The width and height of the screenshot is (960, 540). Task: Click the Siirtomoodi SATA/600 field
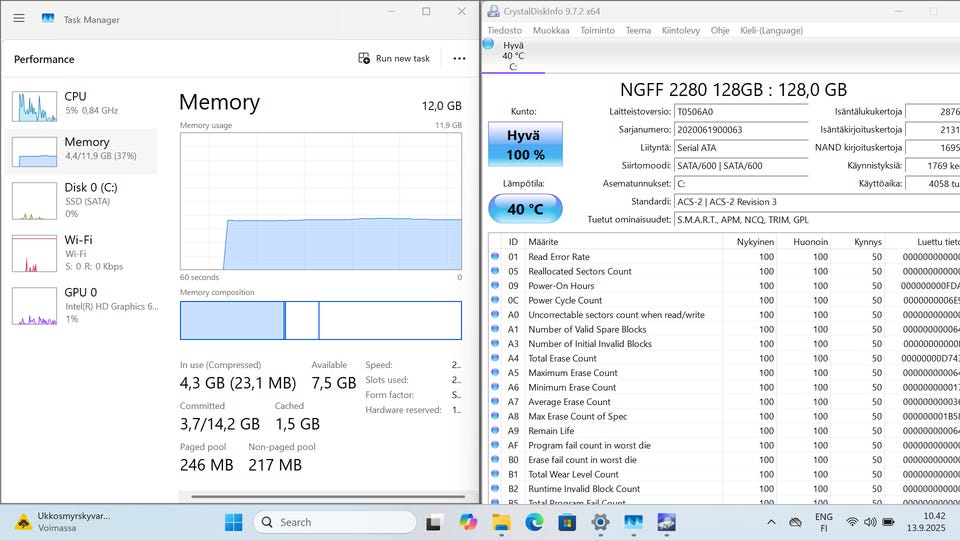click(741, 165)
